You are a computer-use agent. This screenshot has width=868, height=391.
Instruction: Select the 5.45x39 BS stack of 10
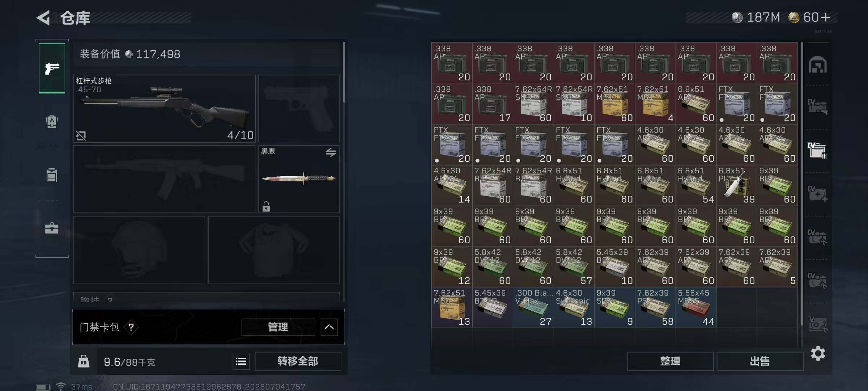(x=614, y=266)
